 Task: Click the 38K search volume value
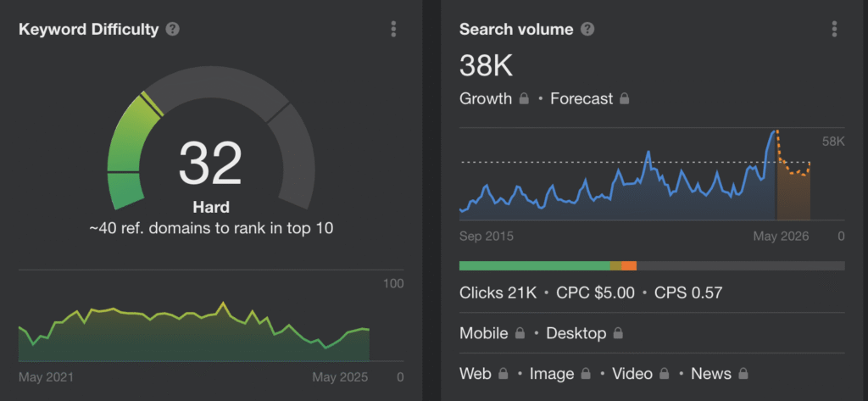coord(486,66)
